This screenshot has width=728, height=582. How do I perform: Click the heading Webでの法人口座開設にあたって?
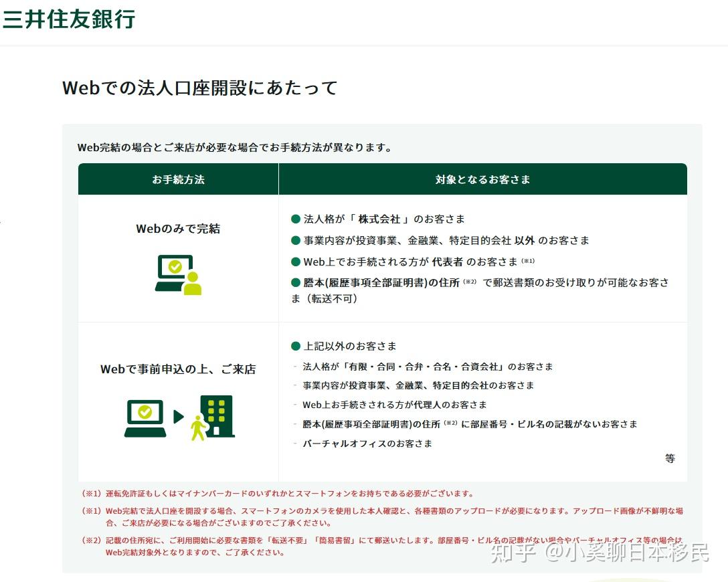coord(199,88)
